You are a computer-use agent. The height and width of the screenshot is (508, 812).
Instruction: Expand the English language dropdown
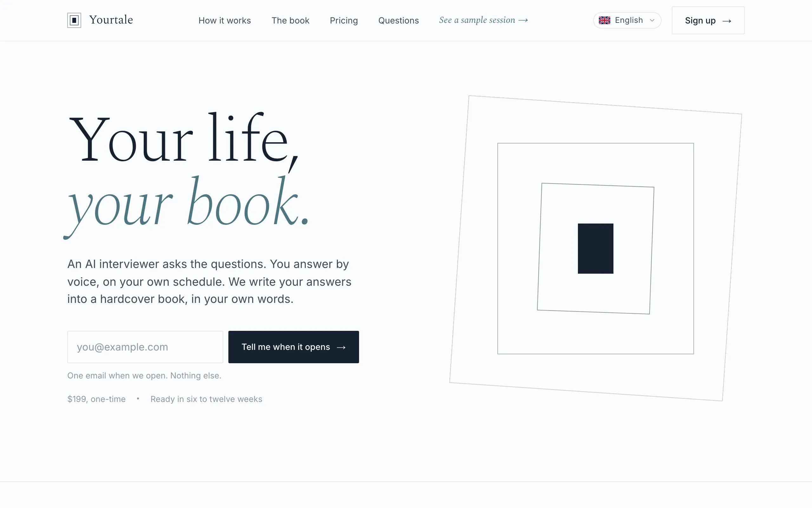(x=627, y=21)
